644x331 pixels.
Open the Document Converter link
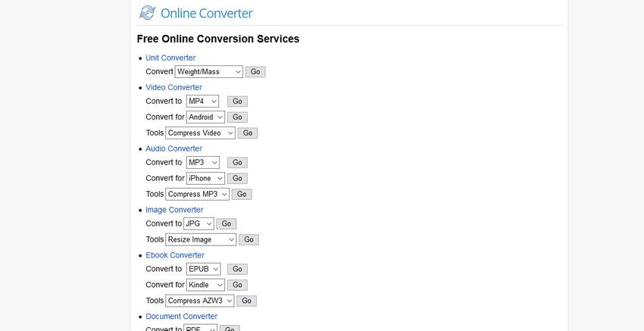point(181,317)
